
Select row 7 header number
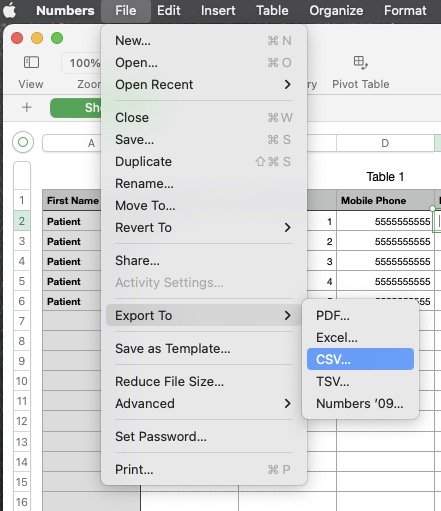pos(22,321)
